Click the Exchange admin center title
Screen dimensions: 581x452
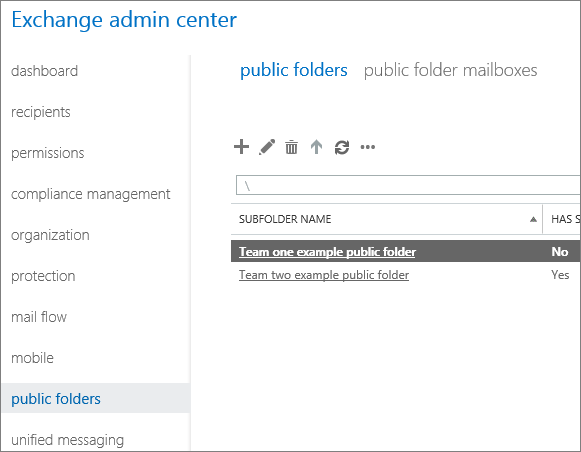pyautogui.click(x=124, y=20)
